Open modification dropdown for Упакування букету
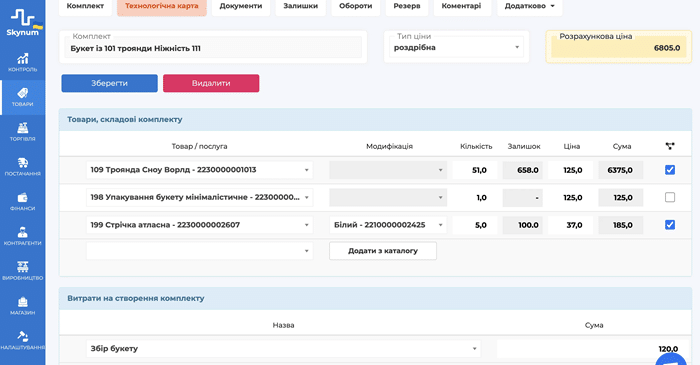 (388, 197)
